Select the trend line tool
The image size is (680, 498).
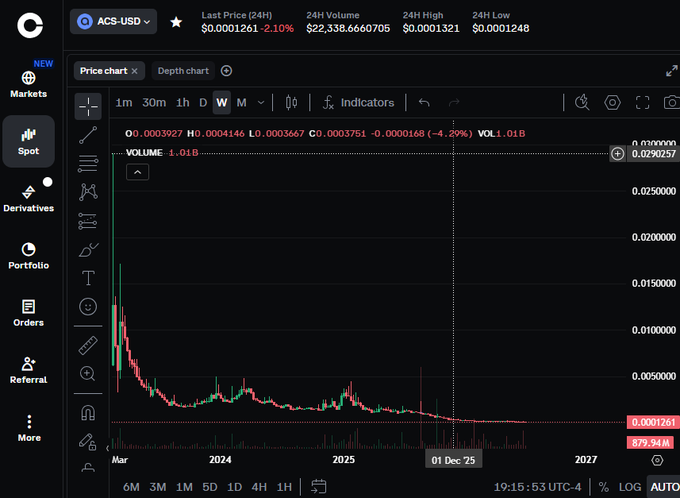tap(88, 135)
